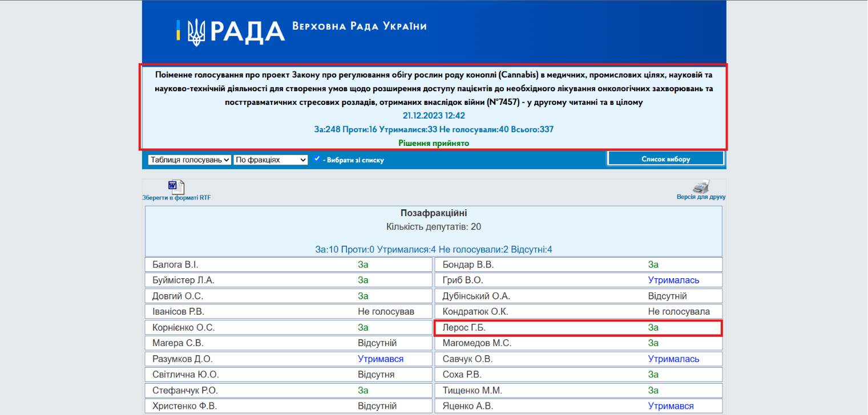This screenshot has width=868, height=415.
Task: Select the deputy row 'Стефанчук Р.О.'
Action: click(x=289, y=390)
